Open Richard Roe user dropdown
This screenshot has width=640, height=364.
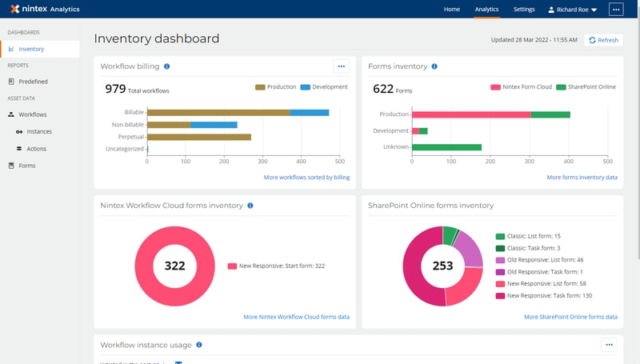[x=571, y=10]
